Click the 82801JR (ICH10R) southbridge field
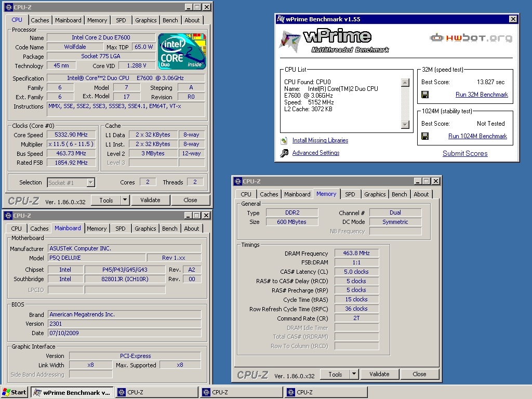This screenshot has height=399, width=532. pos(125,279)
